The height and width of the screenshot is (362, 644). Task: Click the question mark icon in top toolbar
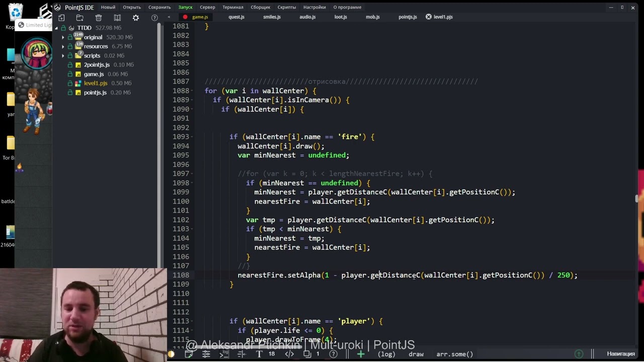pos(154,18)
